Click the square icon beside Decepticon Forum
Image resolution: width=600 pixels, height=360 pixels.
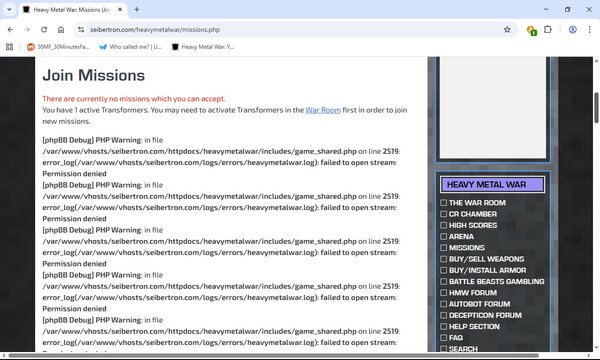[x=443, y=315]
